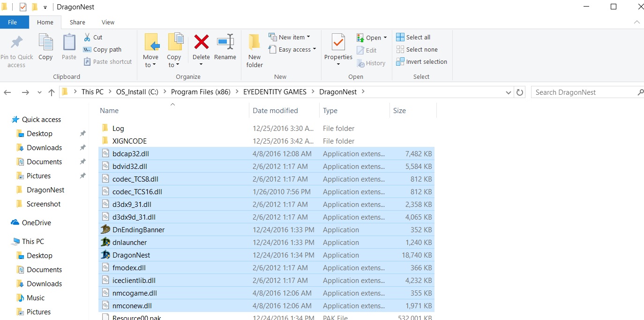Click the Edit ribbon button
This screenshot has height=320, width=644.
(x=367, y=50)
